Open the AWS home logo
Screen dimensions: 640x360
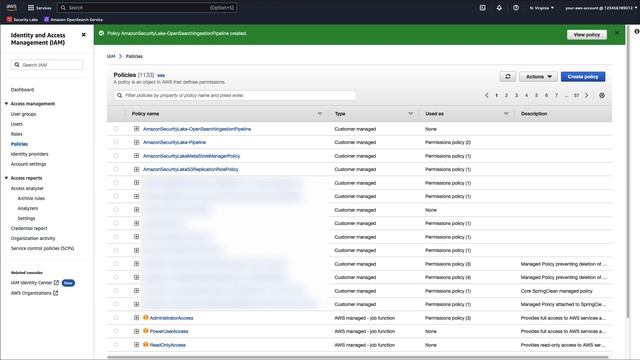pos(11,7)
